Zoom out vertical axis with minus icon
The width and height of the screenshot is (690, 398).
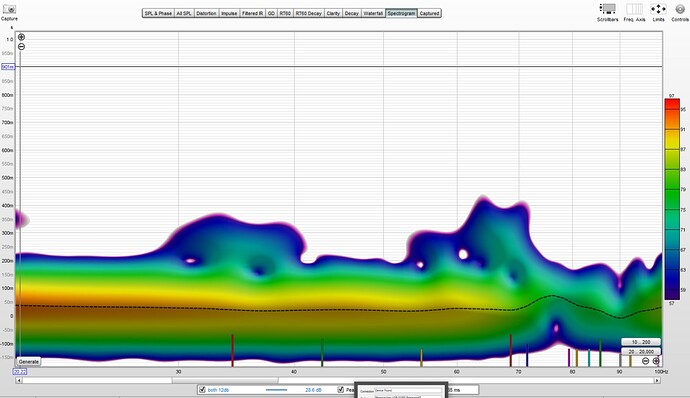tap(21, 46)
